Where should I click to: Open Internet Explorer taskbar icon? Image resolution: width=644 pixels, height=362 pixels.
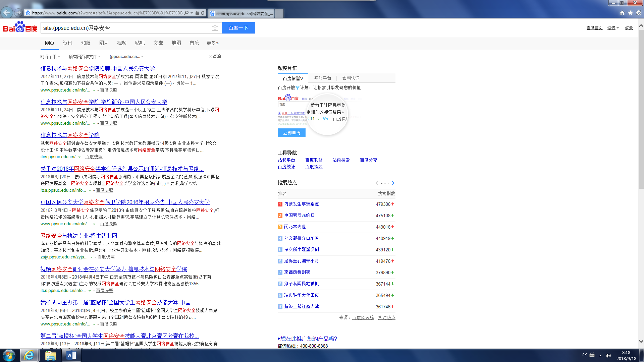(29, 355)
